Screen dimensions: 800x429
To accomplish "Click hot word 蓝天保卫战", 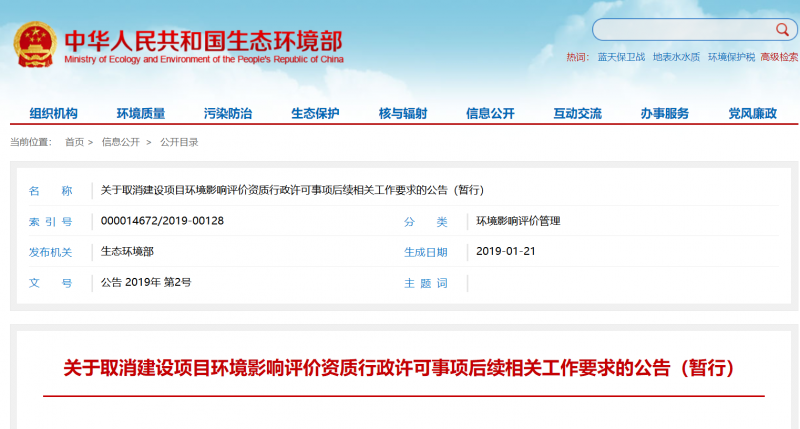I will pyautogui.click(x=621, y=57).
